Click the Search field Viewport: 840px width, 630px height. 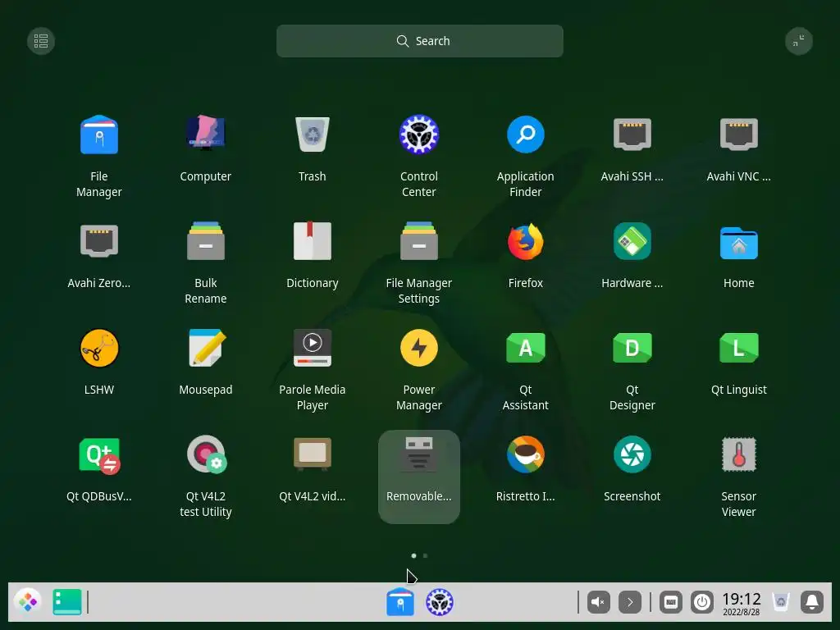(x=420, y=41)
